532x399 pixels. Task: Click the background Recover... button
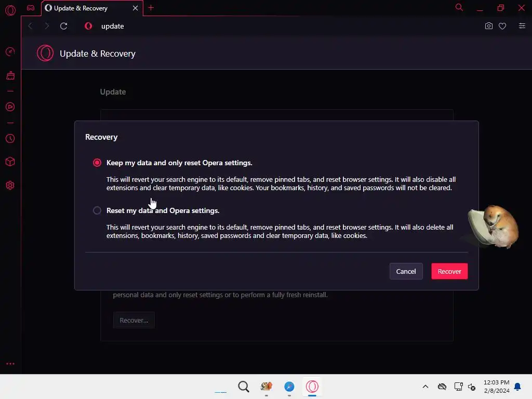(x=134, y=320)
